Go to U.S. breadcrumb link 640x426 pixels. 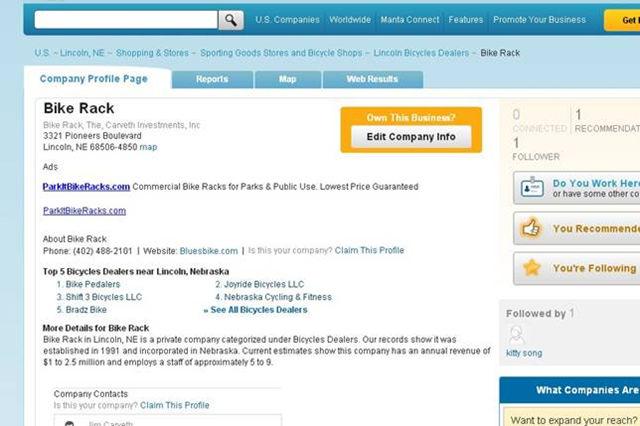42,53
